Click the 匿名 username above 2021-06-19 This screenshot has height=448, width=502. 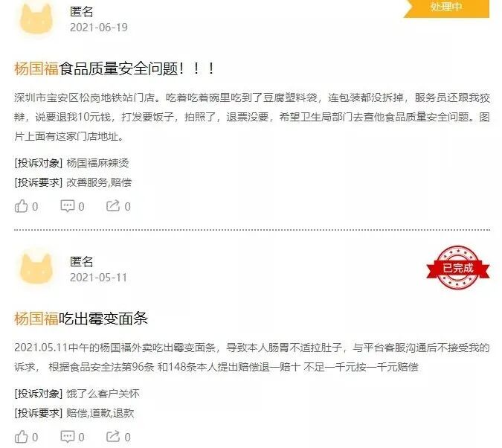click(x=82, y=12)
